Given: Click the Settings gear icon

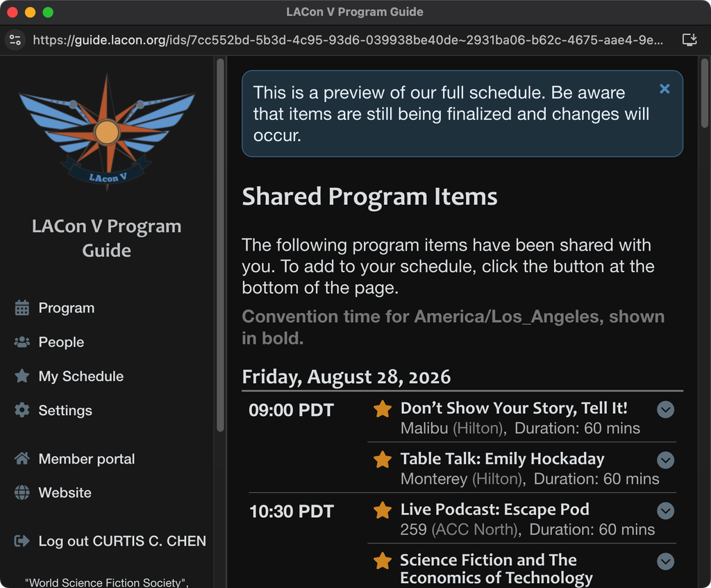Looking at the screenshot, I should pyautogui.click(x=22, y=410).
